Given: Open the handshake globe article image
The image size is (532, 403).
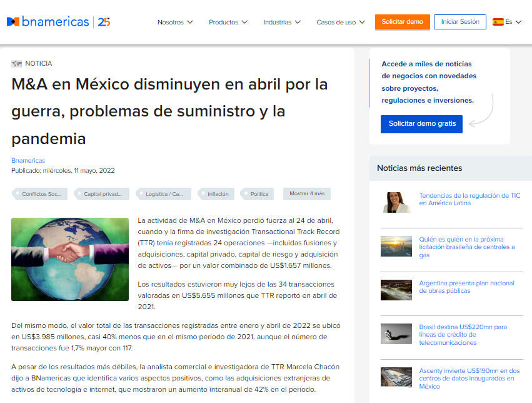Looking at the screenshot, I should tap(70, 259).
